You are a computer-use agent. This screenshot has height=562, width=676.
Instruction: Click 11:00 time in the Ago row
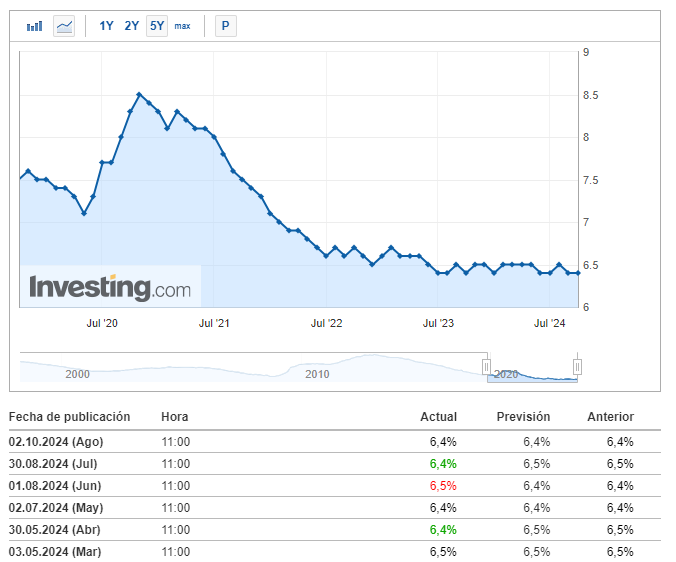(176, 442)
